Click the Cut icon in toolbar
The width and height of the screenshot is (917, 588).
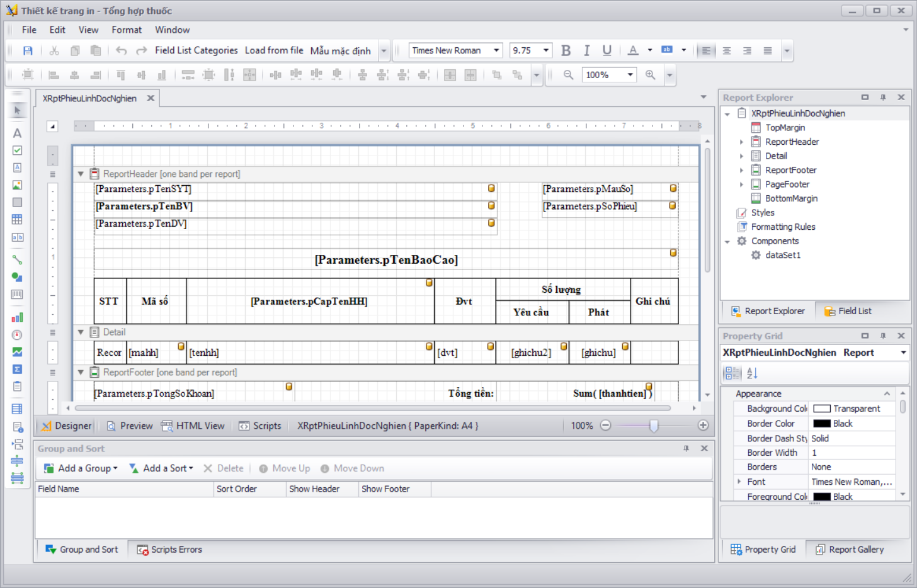54,50
